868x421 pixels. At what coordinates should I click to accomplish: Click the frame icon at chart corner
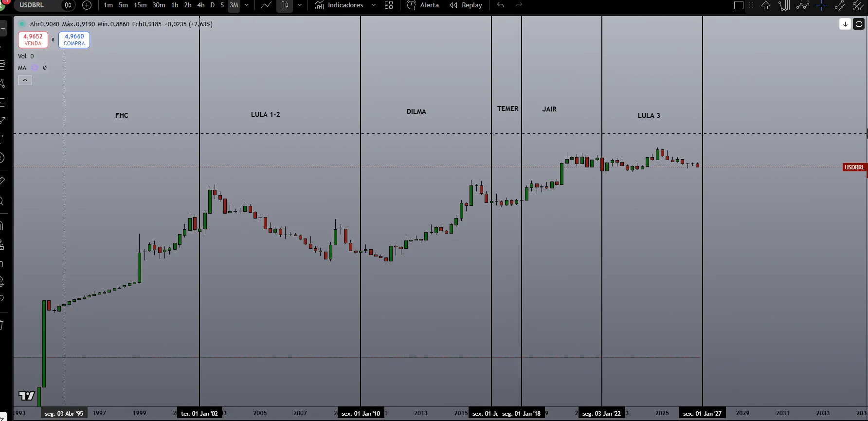[859, 24]
